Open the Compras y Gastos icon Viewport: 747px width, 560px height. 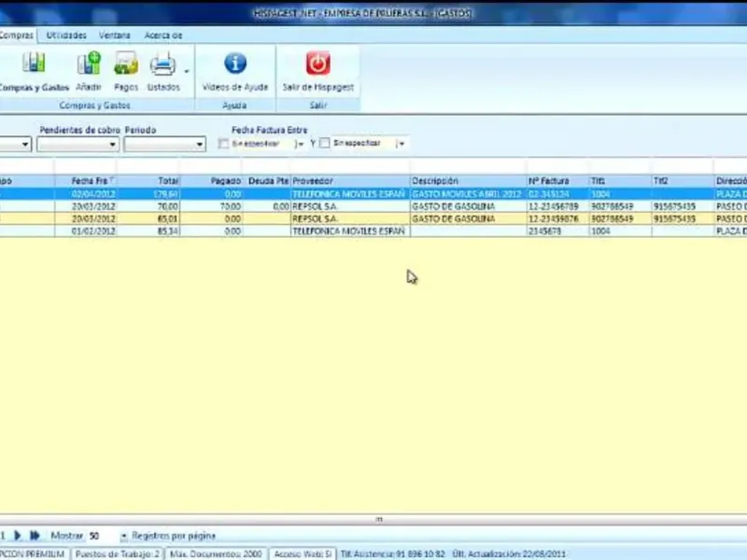[34, 63]
